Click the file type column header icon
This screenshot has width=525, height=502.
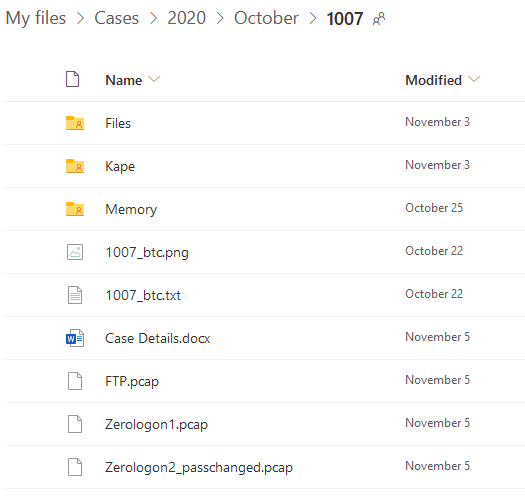pyautogui.click(x=72, y=79)
